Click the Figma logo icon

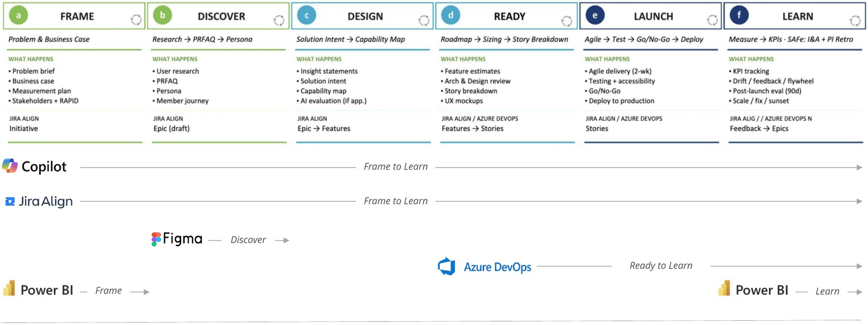[156, 239]
